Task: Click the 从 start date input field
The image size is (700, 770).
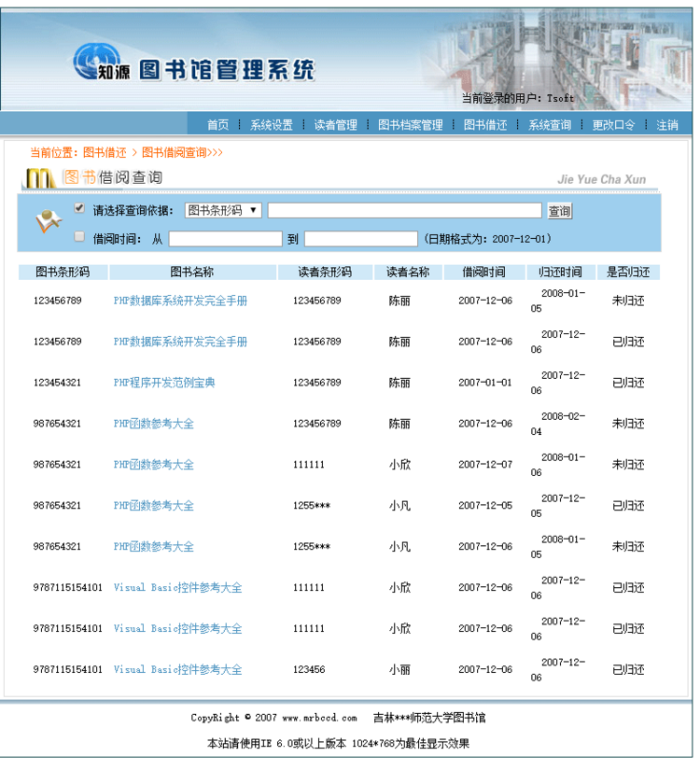Action: coord(226,239)
